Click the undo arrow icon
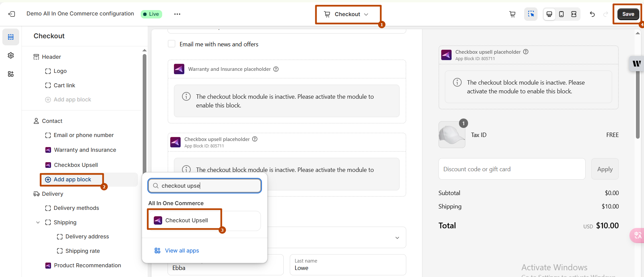This screenshot has width=644, height=277. [592, 14]
